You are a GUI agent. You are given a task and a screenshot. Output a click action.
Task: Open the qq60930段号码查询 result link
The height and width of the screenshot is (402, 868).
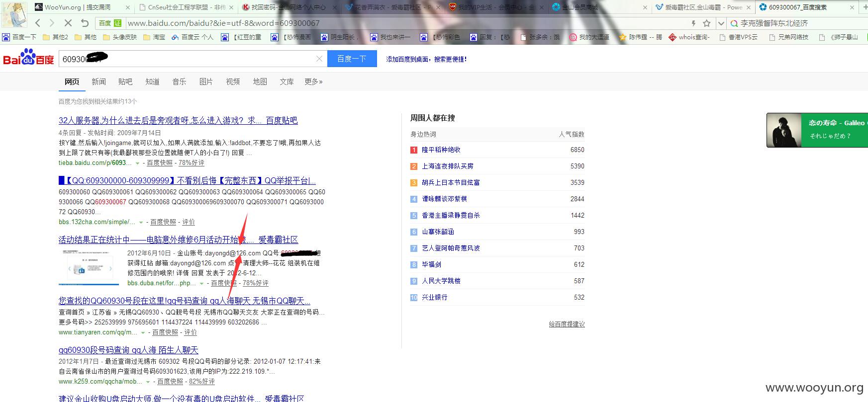[128, 350]
